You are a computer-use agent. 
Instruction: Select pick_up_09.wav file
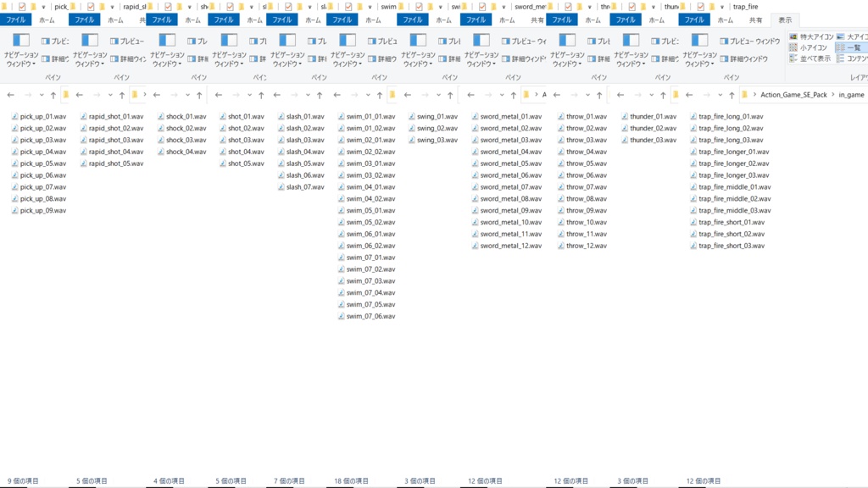[x=39, y=210]
